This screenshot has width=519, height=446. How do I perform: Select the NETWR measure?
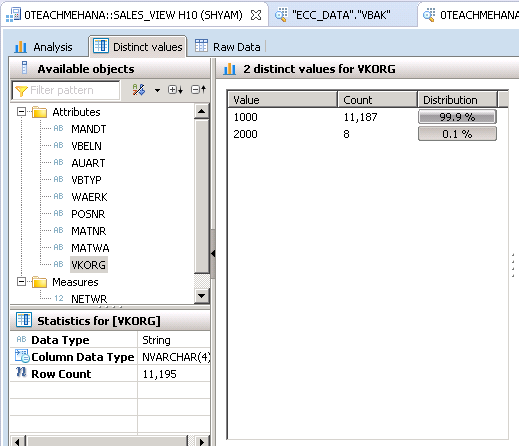[89, 299]
